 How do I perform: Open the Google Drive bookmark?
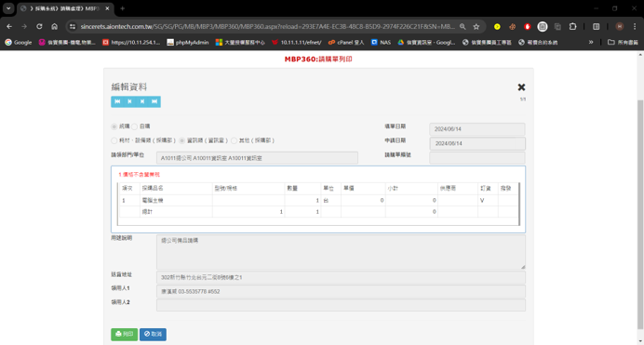(x=426, y=42)
